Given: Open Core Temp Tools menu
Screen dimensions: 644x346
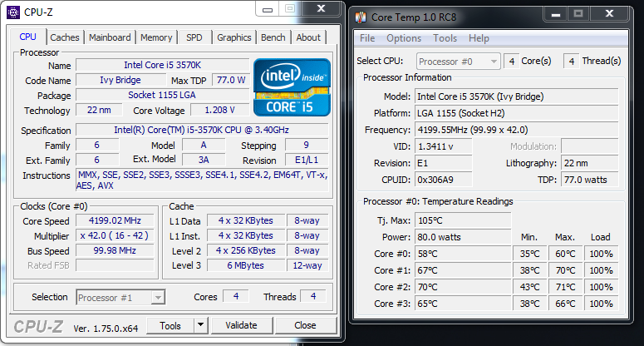Looking at the screenshot, I should (x=445, y=38).
